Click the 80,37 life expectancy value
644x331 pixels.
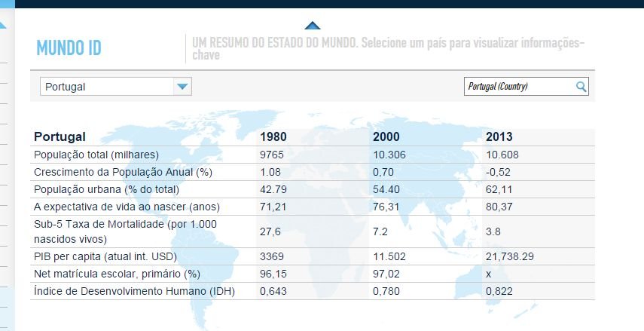(499, 207)
